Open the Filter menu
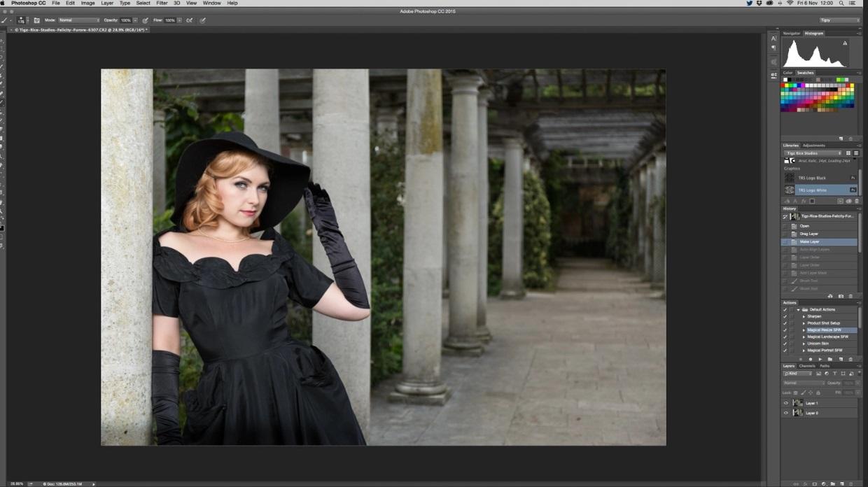The width and height of the screenshot is (868, 487). (162, 3)
